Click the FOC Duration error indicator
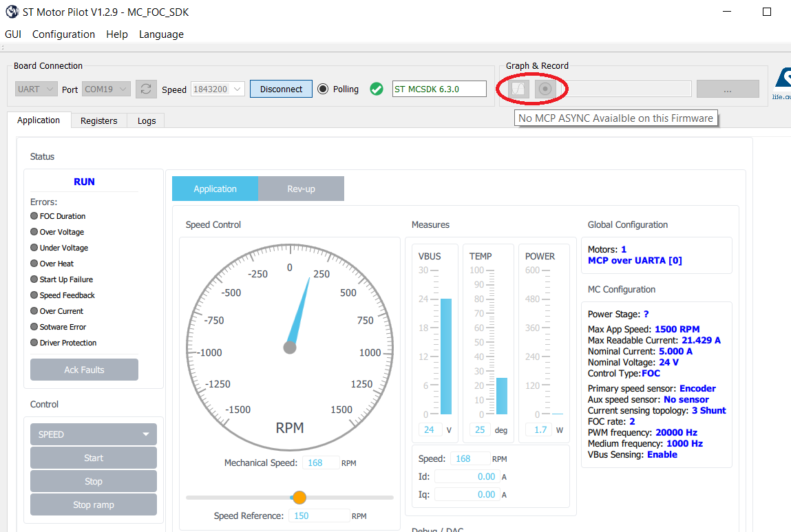Image resolution: width=791 pixels, height=532 pixels. click(x=34, y=216)
